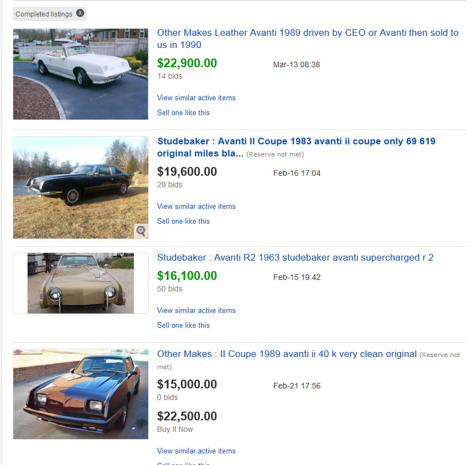Viewport: 476px width, 465px height.
Task: Open the Avanti R2 1963 supercharged listing
Action: 295,257
